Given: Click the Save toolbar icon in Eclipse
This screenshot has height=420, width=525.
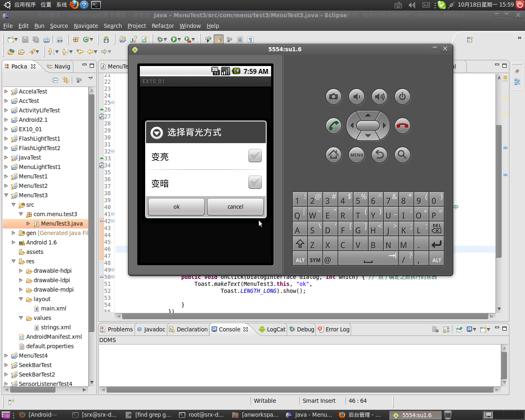Looking at the screenshot, I should (25, 39).
